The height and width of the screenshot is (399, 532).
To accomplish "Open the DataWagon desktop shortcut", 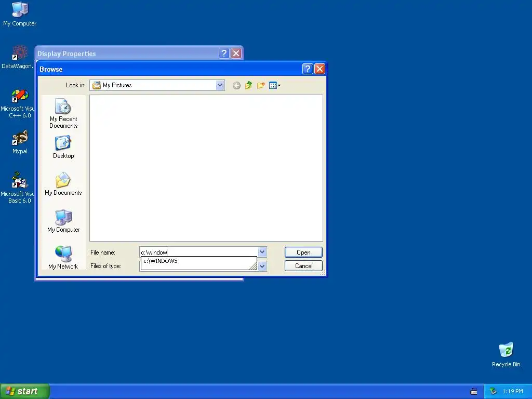I will tap(17, 57).
